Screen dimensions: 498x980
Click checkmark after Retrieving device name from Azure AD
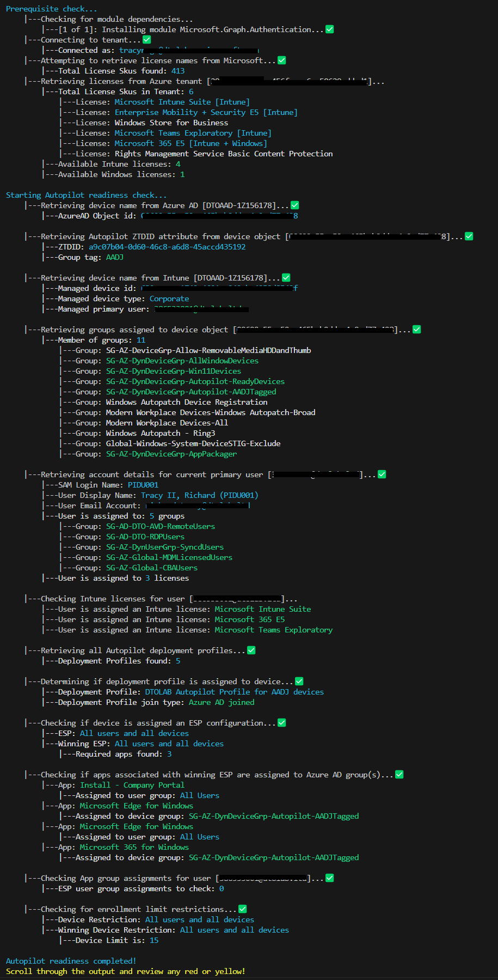point(295,205)
